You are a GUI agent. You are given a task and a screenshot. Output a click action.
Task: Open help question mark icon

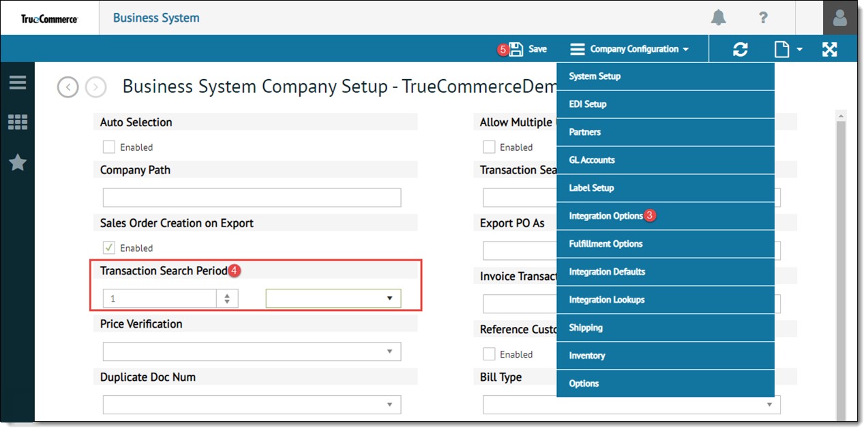point(764,18)
